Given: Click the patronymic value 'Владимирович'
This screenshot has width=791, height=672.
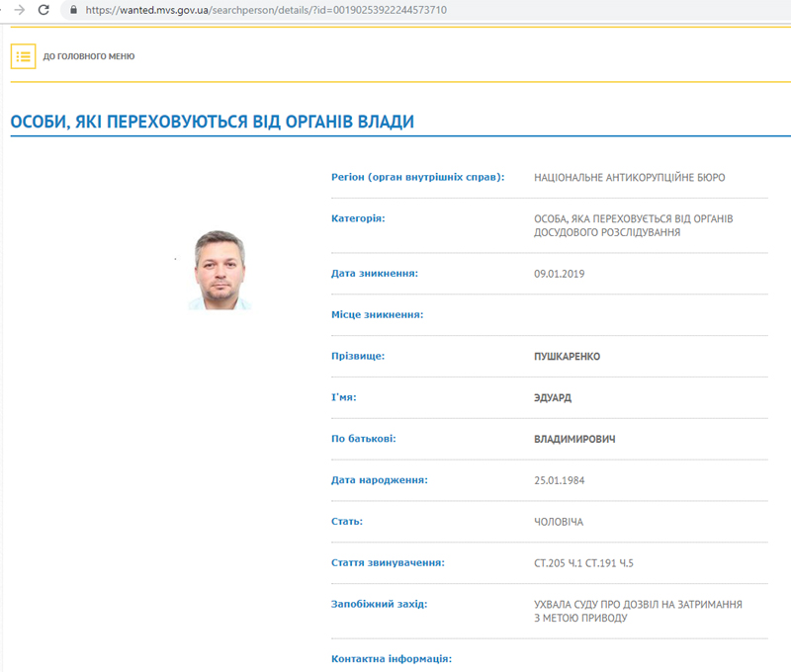Looking at the screenshot, I should tap(574, 438).
